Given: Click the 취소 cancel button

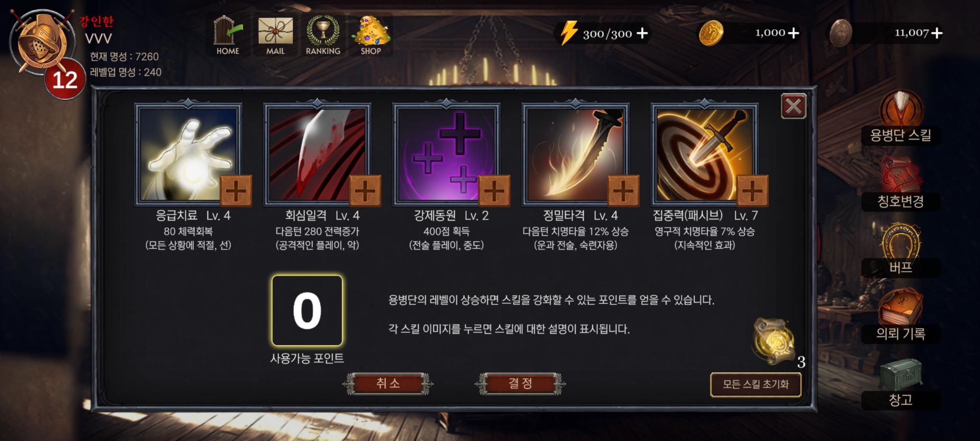Looking at the screenshot, I should coord(388,383).
